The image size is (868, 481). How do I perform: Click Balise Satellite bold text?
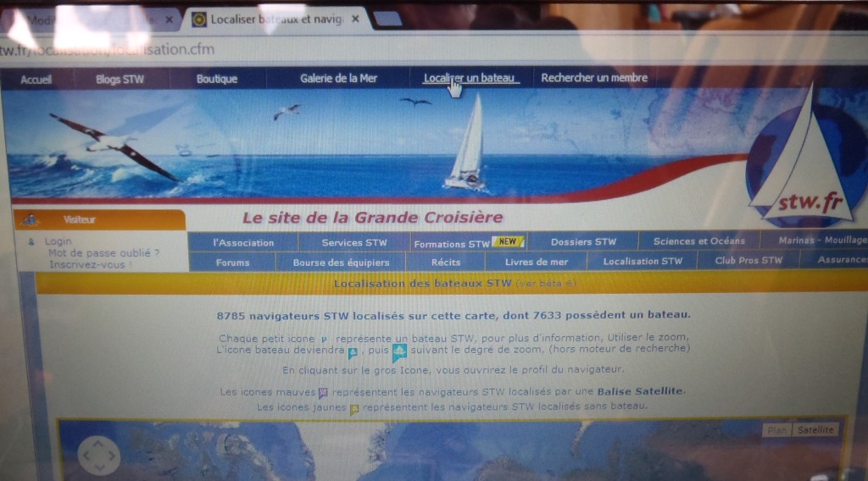639,391
